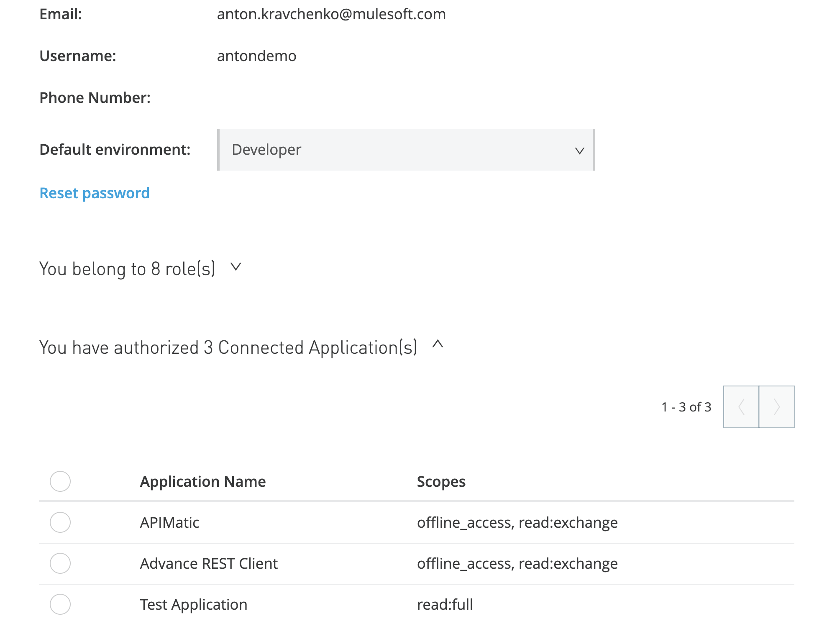
Task: Click the pagination counter '1 - 3 of 3'
Action: click(x=686, y=407)
